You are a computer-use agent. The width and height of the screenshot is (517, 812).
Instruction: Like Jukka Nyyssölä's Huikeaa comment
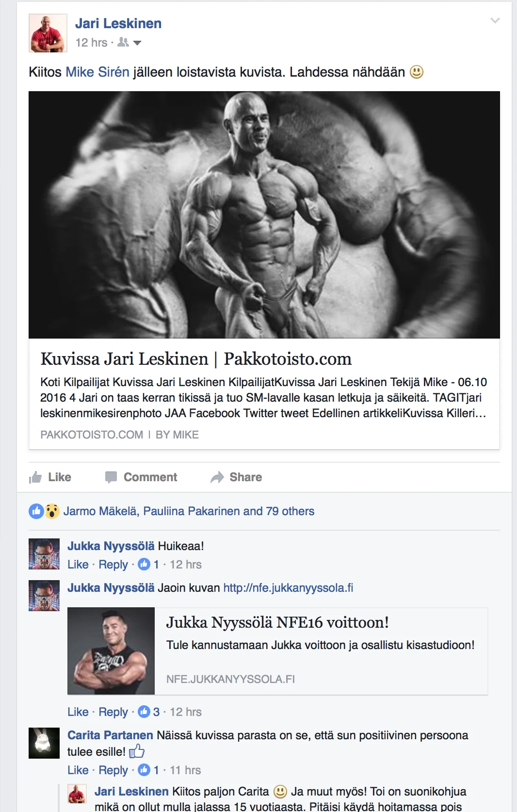78,565
